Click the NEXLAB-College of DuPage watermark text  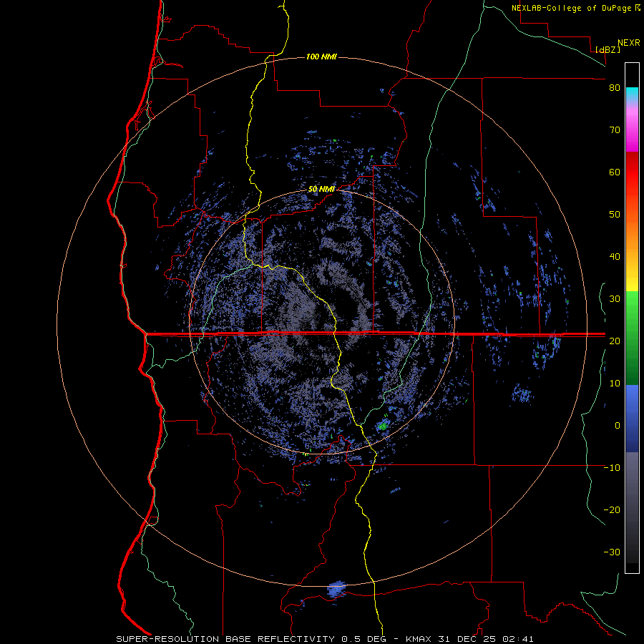pos(571,8)
